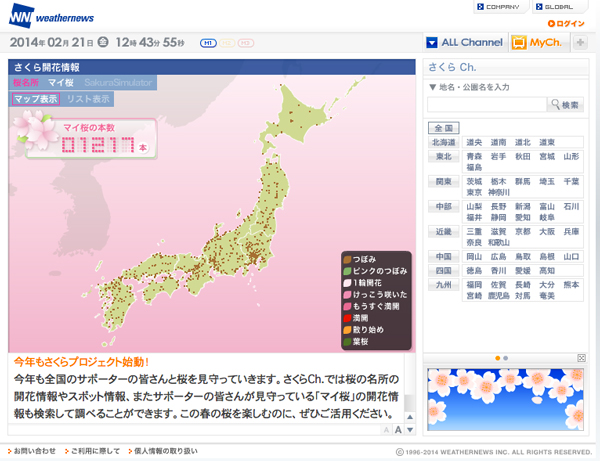Screen dimensions: 600x461
Task: Collapse the 地名・公園名を入力 section
Action: point(432,87)
